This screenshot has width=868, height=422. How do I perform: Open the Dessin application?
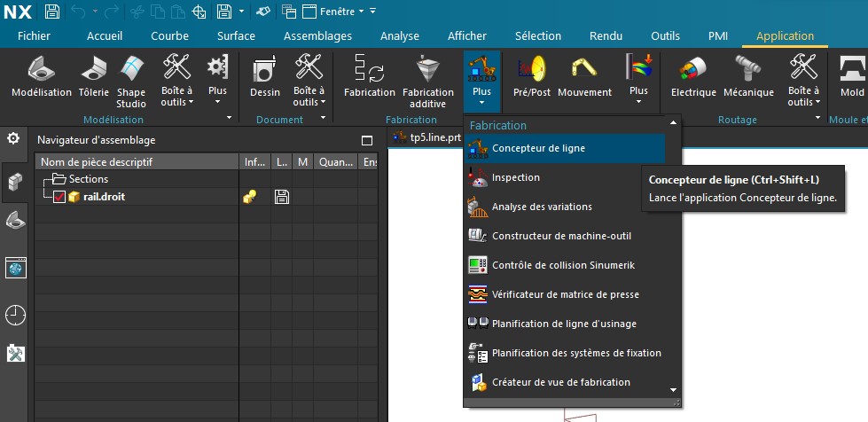(264, 77)
